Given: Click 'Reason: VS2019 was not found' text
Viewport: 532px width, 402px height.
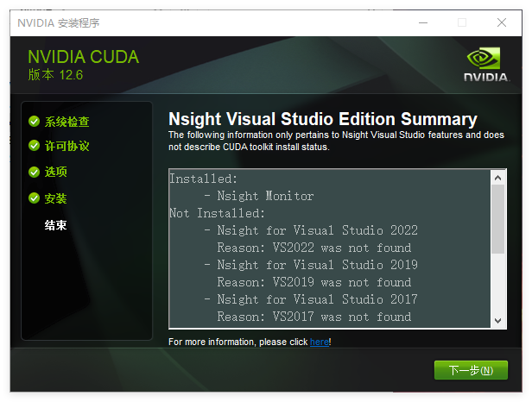Looking at the screenshot, I should tap(314, 282).
